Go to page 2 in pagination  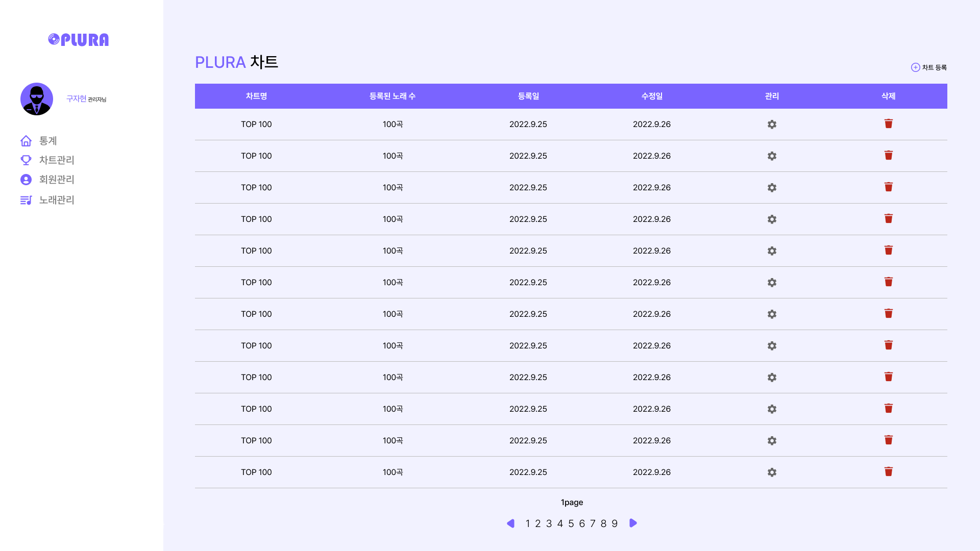537,524
